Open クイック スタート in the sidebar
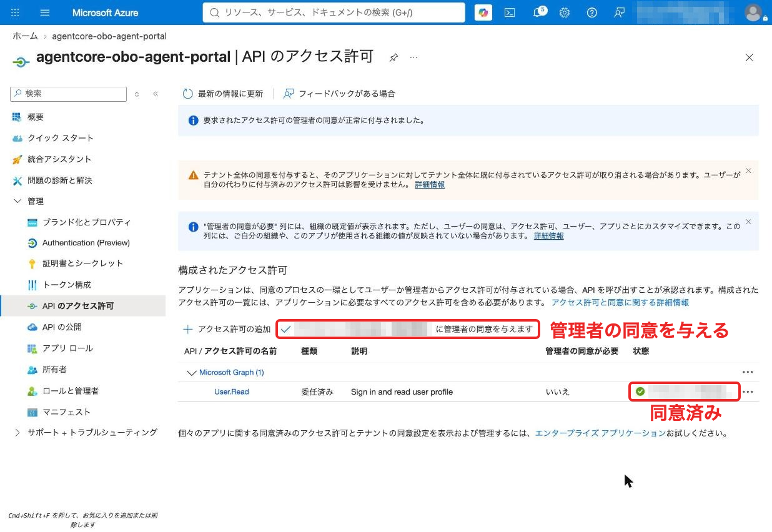The width and height of the screenshot is (772, 532). pyautogui.click(x=60, y=138)
